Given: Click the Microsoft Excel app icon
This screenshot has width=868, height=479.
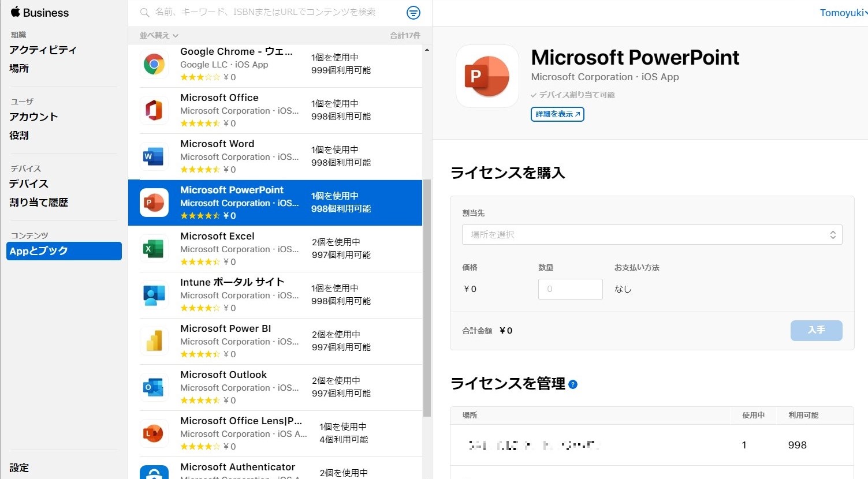Looking at the screenshot, I should click(154, 249).
